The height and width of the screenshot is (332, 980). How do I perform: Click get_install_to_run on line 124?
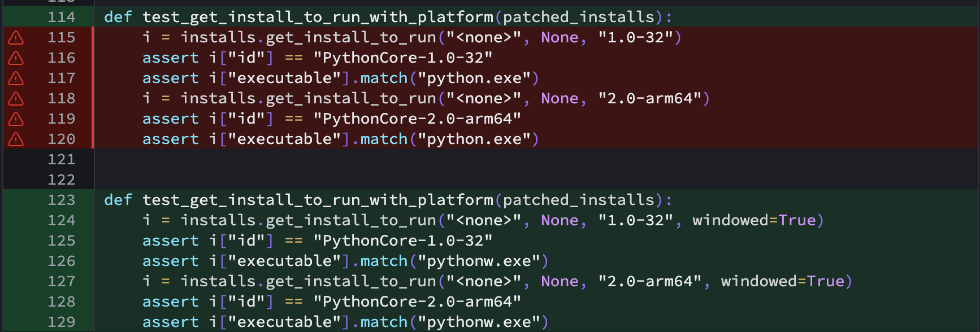point(351,221)
